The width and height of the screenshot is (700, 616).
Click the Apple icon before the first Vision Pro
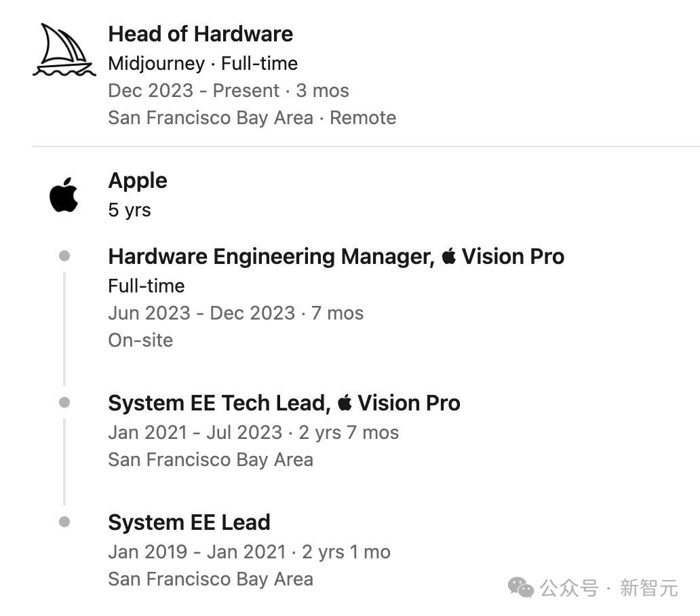pyautogui.click(x=448, y=256)
